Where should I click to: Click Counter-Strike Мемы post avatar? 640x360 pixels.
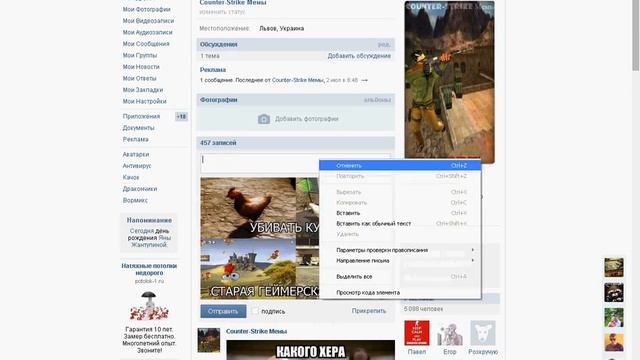coord(209,340)
